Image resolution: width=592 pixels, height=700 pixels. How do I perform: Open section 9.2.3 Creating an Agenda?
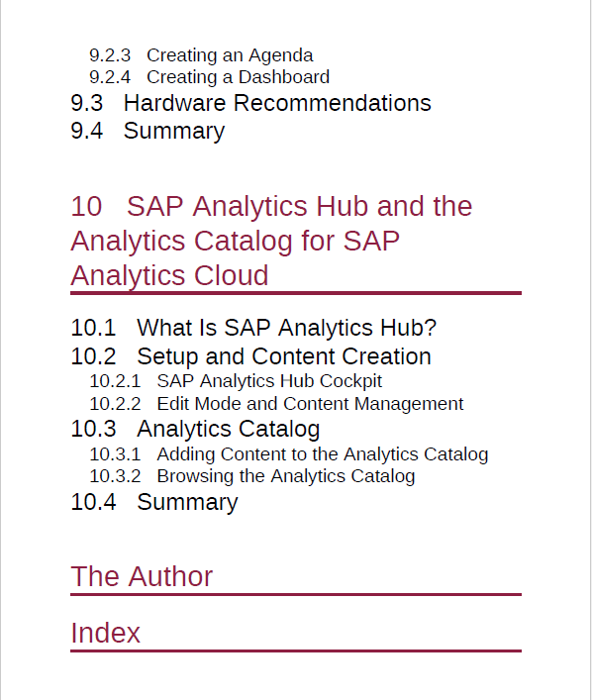click(x=201, y=55)
